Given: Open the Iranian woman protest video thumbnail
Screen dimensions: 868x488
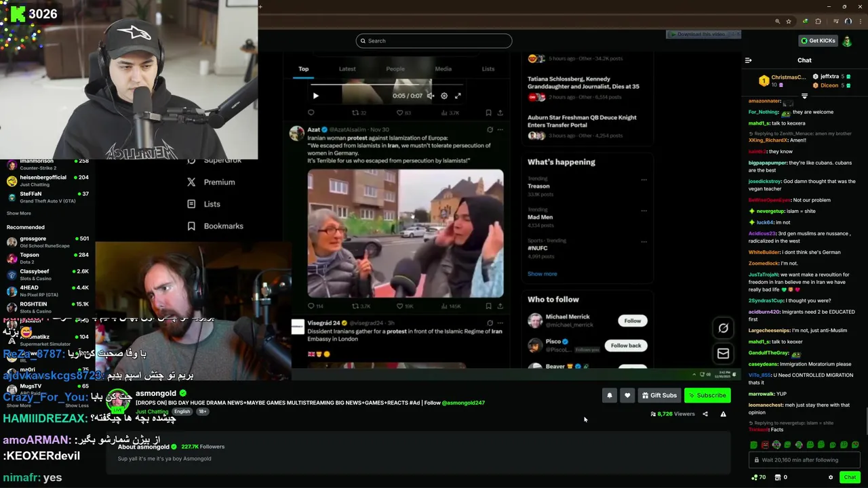Looking at the screenshot, I should (406, 233).
